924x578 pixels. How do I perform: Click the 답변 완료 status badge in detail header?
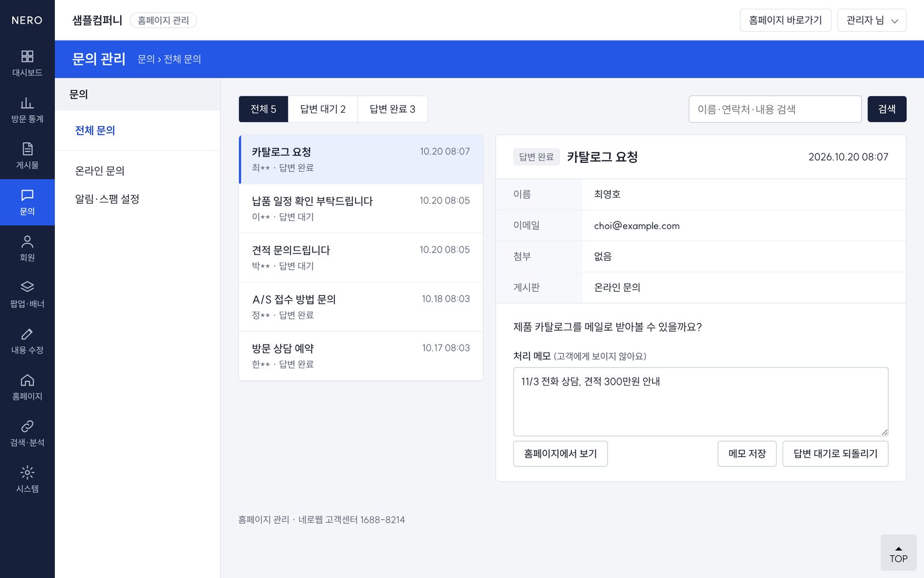(x=536, y=157)
